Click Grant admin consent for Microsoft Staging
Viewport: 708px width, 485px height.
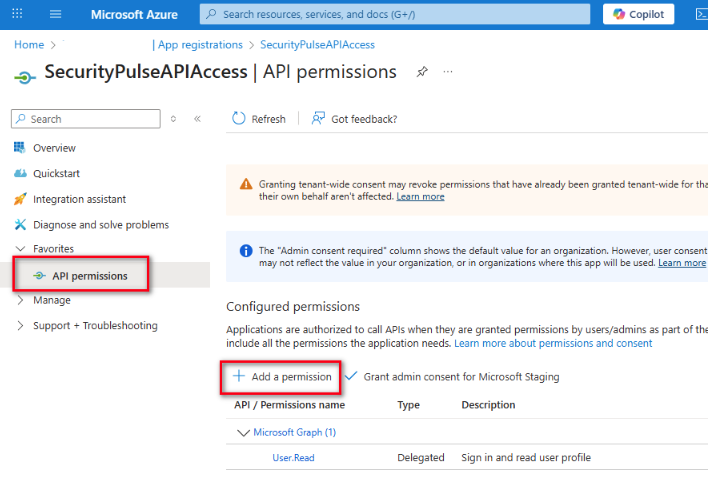[452, 377]
